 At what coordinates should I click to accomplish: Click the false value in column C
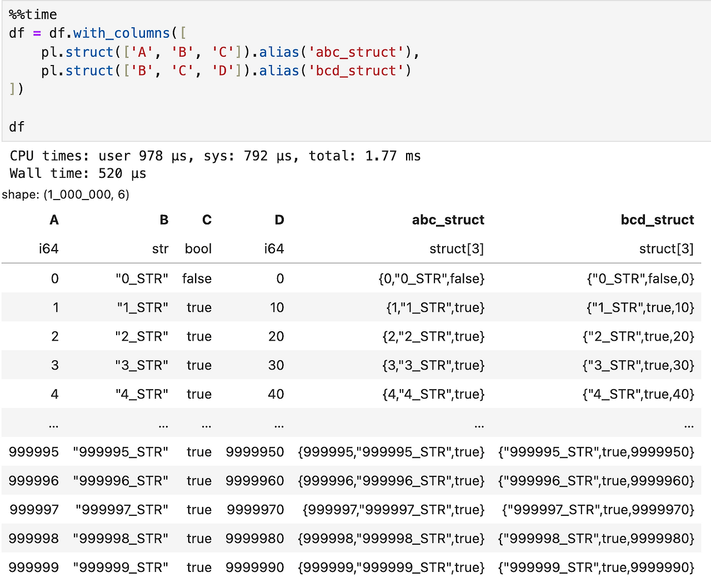(x=197, y=278)
